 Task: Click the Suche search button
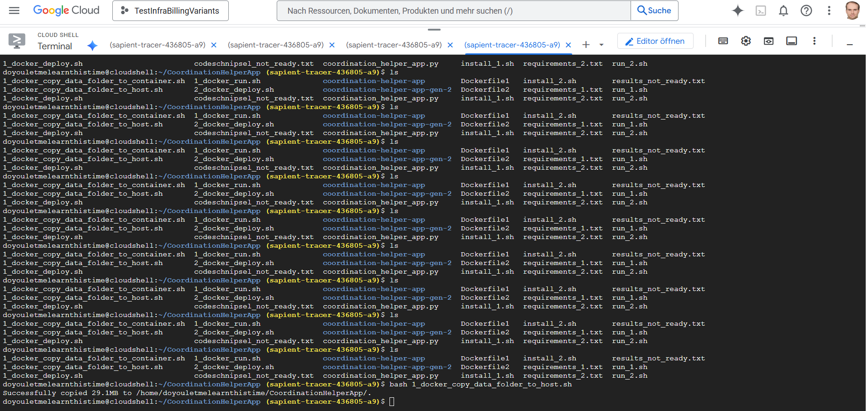click(x=654, y=10)
